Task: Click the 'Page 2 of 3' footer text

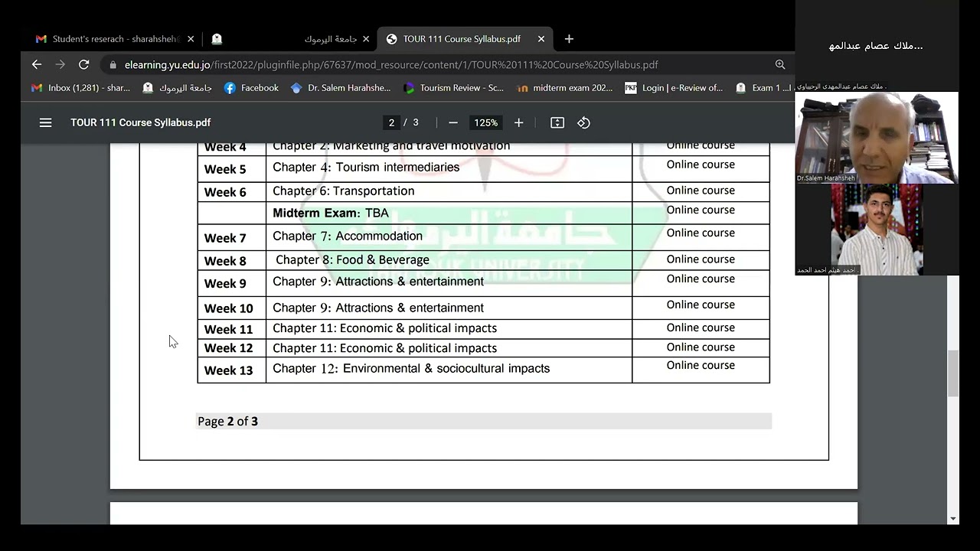Action: tap(227, 422)
